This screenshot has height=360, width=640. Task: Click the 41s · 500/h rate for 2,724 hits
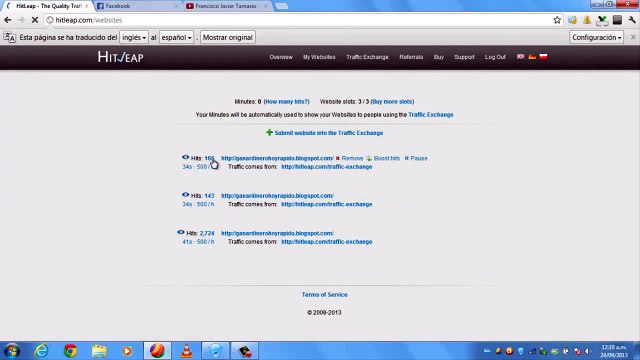coord(198,242)
